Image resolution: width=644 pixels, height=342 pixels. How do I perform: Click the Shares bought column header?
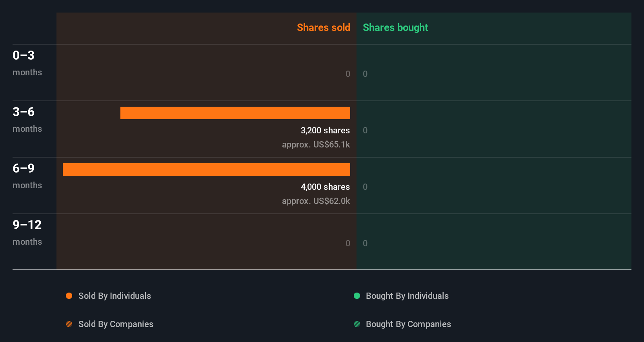395,27
